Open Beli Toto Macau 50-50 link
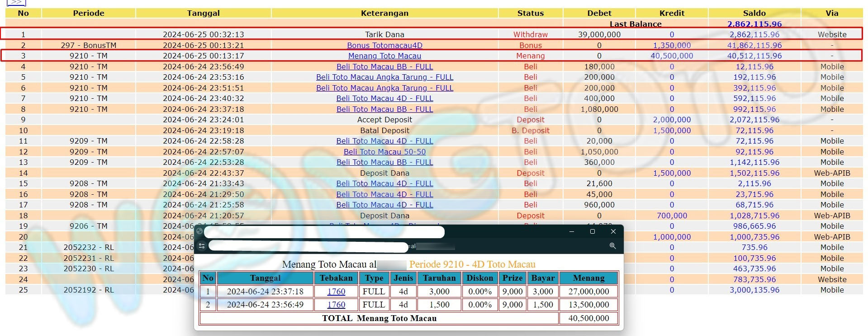 [x=384, y=152]
